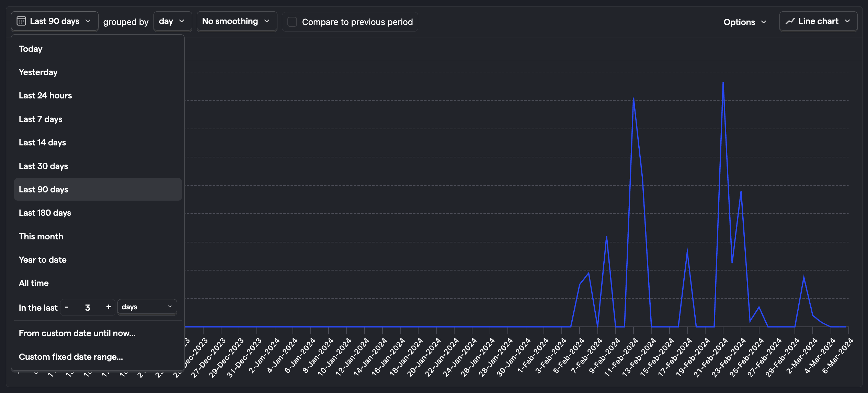Expand the Options menu
The width and height of the screenshot is (868, 393).
pyautogui.click(x=745, y=22)
